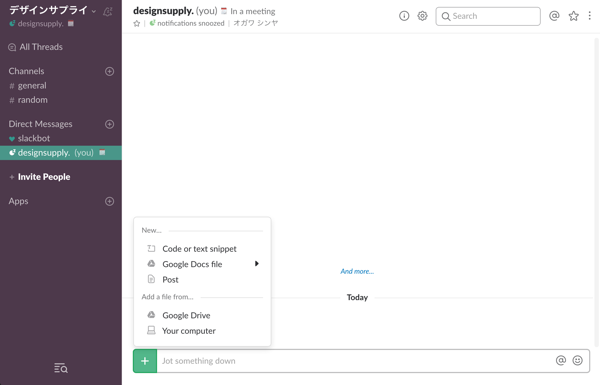This screenshot has width=600, height=385.
Task: Create a Code or text snippet
Action: coord(199,249)
